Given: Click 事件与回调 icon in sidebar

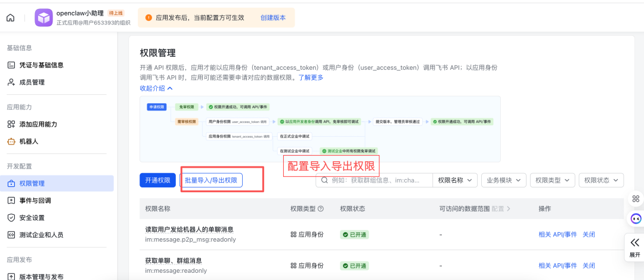Looking at the screenshot, I should click(x=11, y=201).
